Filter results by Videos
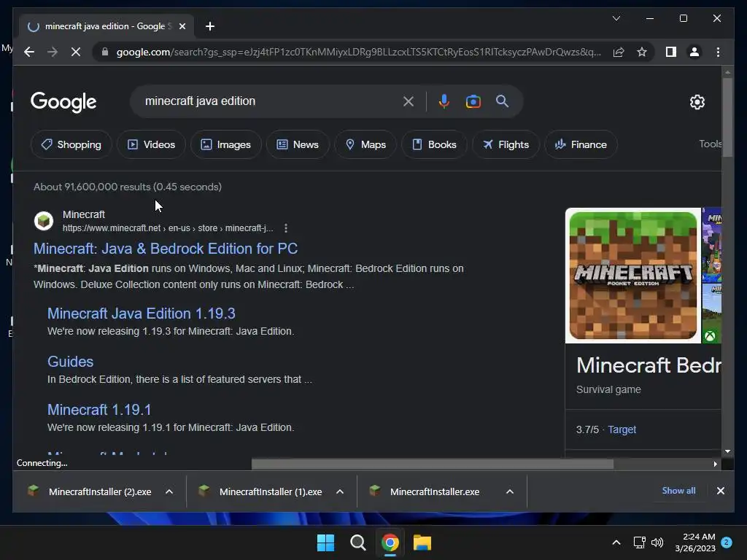 point(152,144)
